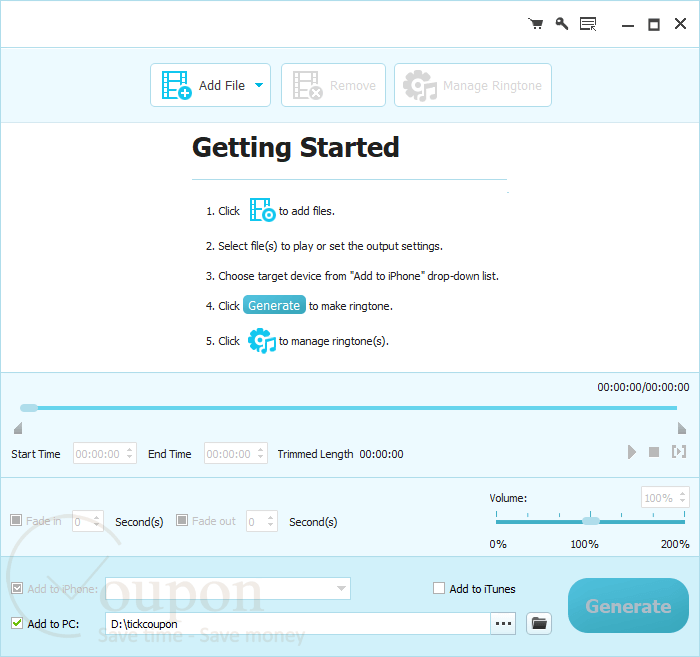Click the Getting Started heading
Image resolution: width=700 pixels, height=657 pixels.
coord(296,147)
